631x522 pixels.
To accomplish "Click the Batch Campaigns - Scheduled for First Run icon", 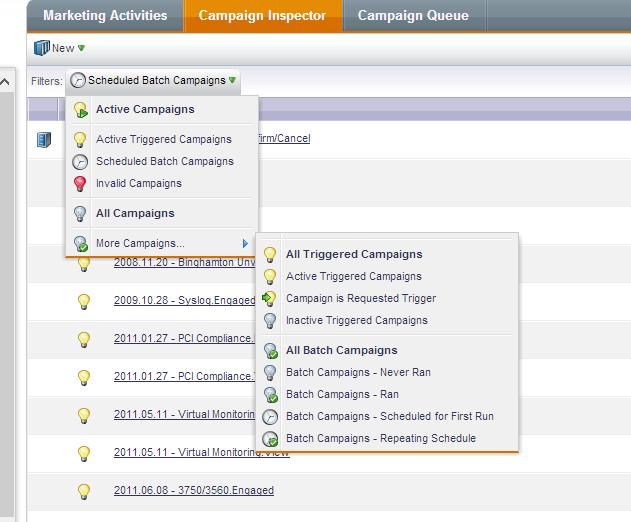I will (x=269, y=417).
